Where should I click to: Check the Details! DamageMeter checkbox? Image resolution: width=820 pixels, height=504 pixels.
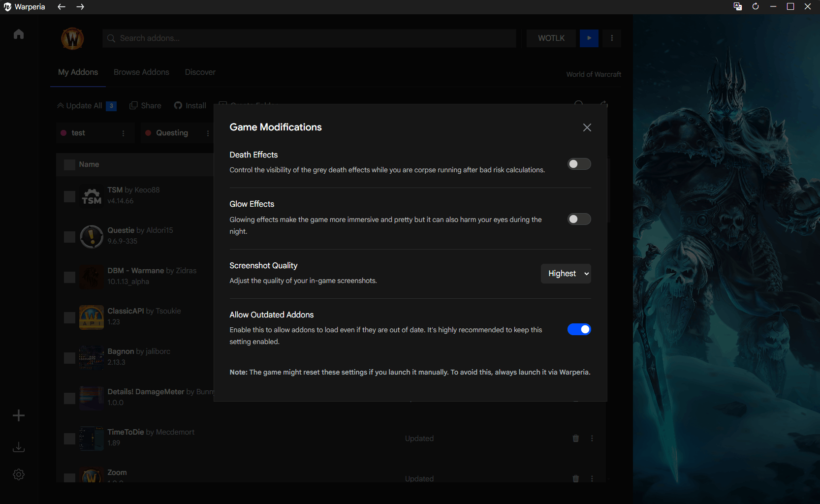click(69, 399)
